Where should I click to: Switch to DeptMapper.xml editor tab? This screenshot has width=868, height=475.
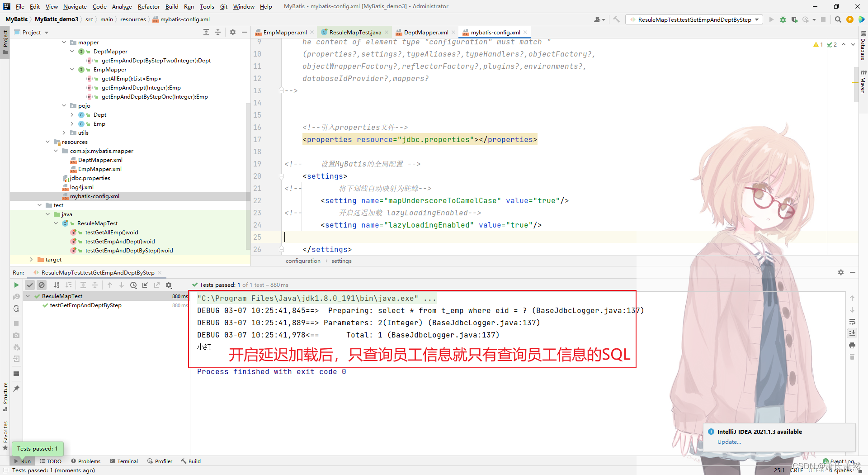426,33
